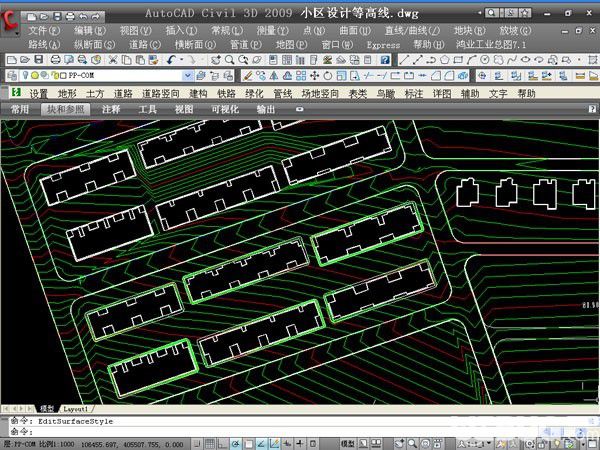Viewport: 600px width, 450px height.
Task: Select the Move modify tool
Action: click(315, 75)
